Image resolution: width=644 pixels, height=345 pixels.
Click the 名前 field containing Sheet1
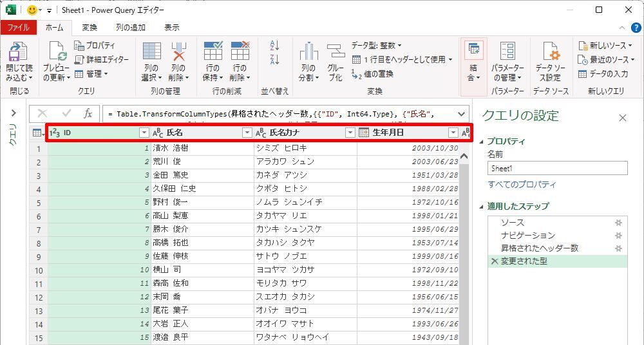coord(557,168)
